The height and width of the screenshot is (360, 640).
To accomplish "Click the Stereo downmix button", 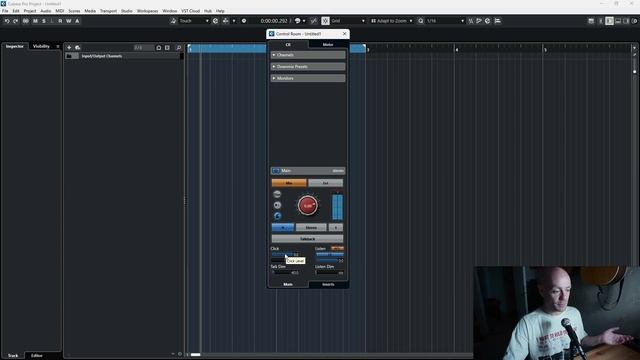I will tap(311, 227).
